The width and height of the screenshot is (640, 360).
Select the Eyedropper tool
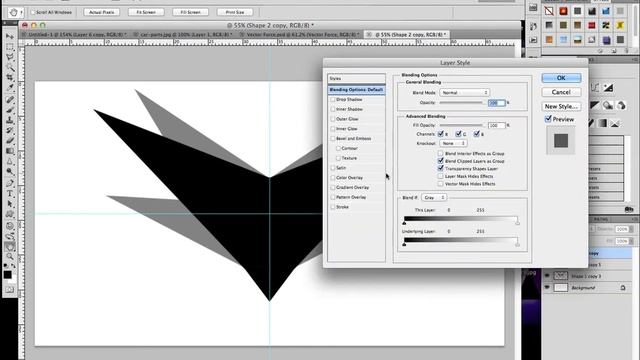click(x=10, y=87)
